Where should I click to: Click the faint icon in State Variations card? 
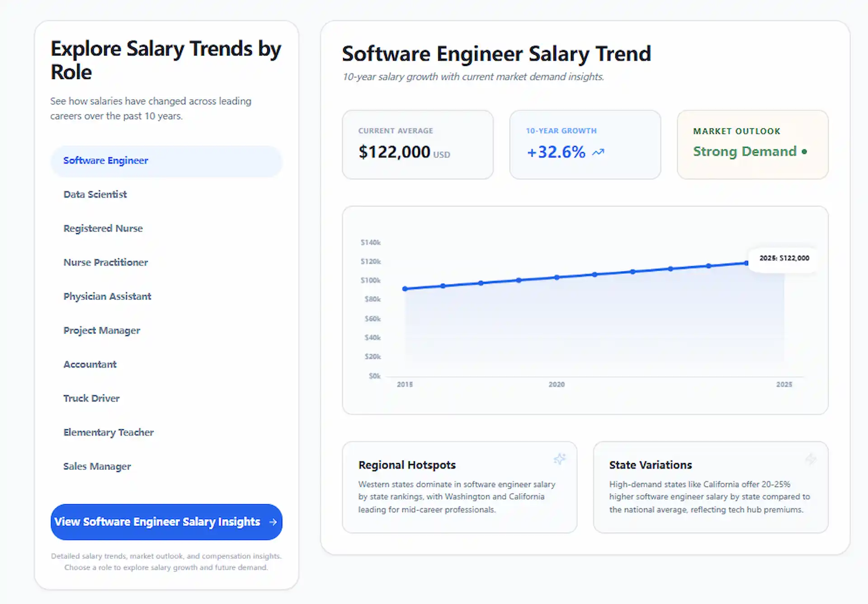(x=811, y=459)
